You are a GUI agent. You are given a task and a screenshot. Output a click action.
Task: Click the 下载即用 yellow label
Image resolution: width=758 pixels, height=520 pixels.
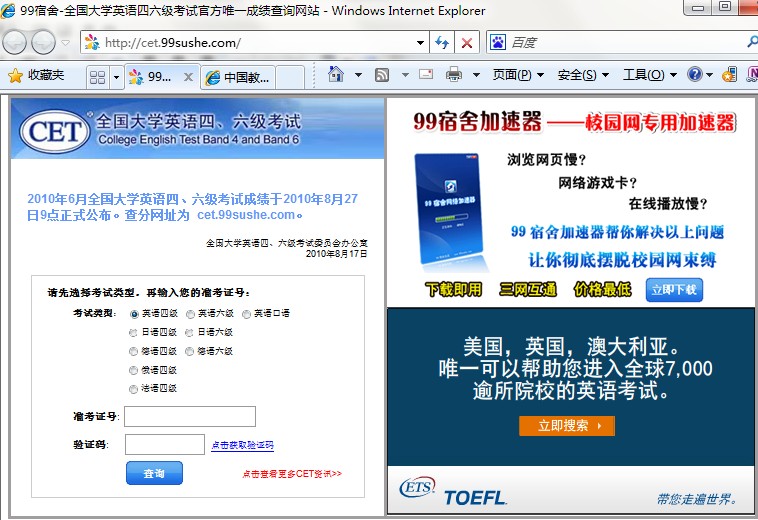453,289
